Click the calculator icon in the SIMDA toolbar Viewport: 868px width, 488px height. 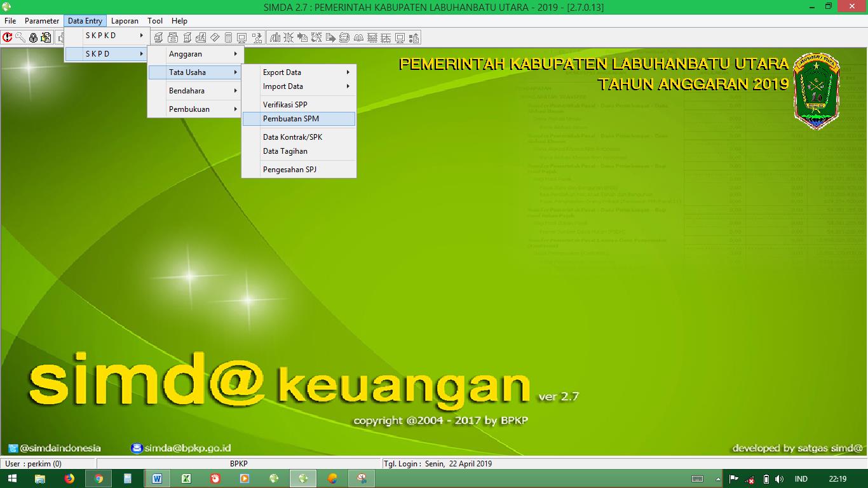coord(228,37)
